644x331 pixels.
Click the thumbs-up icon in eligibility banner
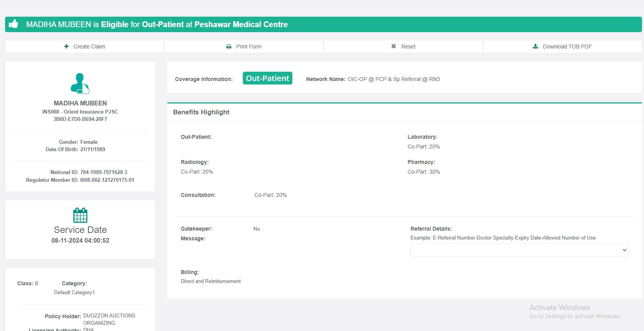[14, 24]
